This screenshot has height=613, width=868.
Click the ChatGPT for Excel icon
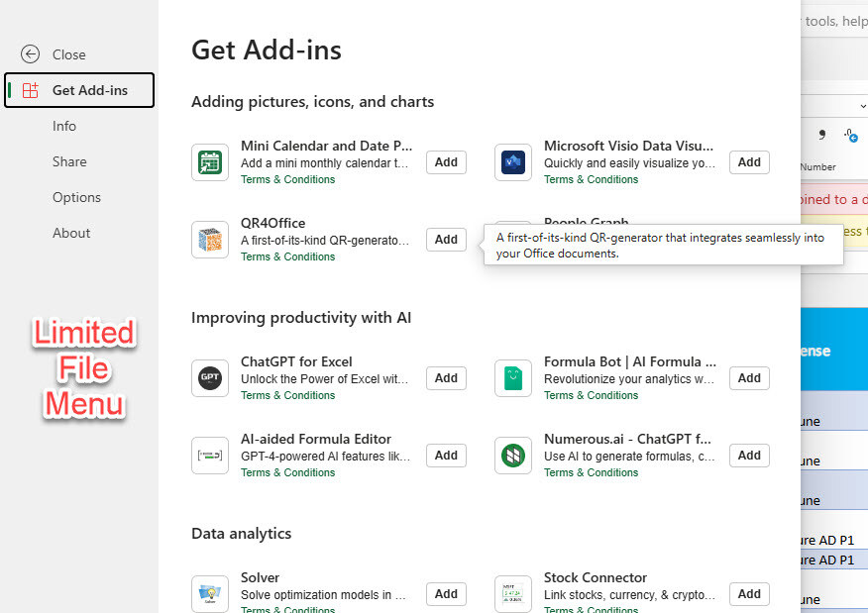point(210,378)
